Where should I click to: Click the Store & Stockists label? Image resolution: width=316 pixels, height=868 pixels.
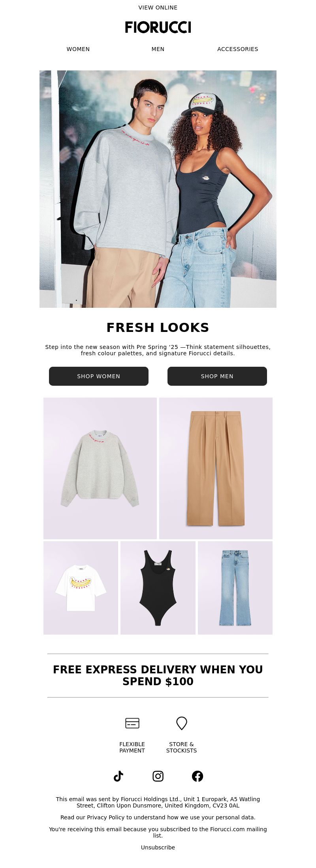pyautogui.click(x=181, y=747)
